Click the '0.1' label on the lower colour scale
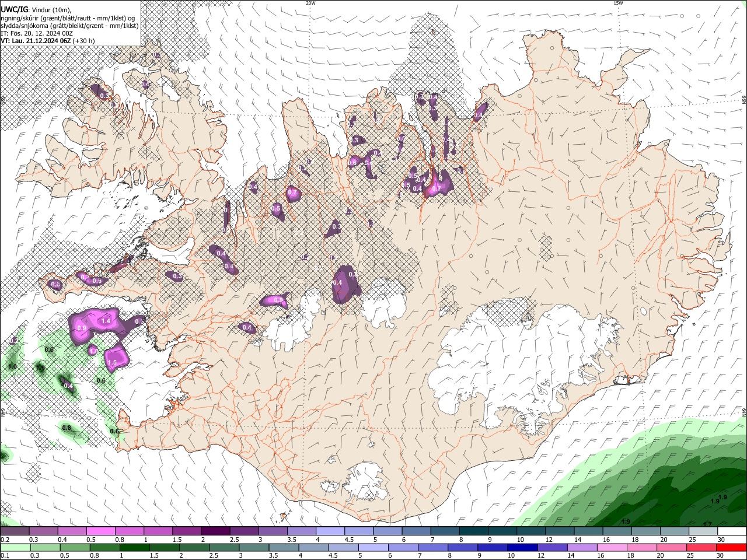Viewport: 747px width, 560px height. (x=5, y=556)
